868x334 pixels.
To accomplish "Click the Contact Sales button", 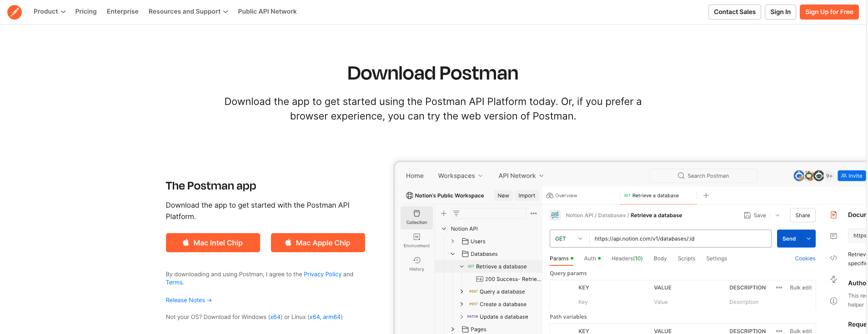I will (x=735, y=12).
